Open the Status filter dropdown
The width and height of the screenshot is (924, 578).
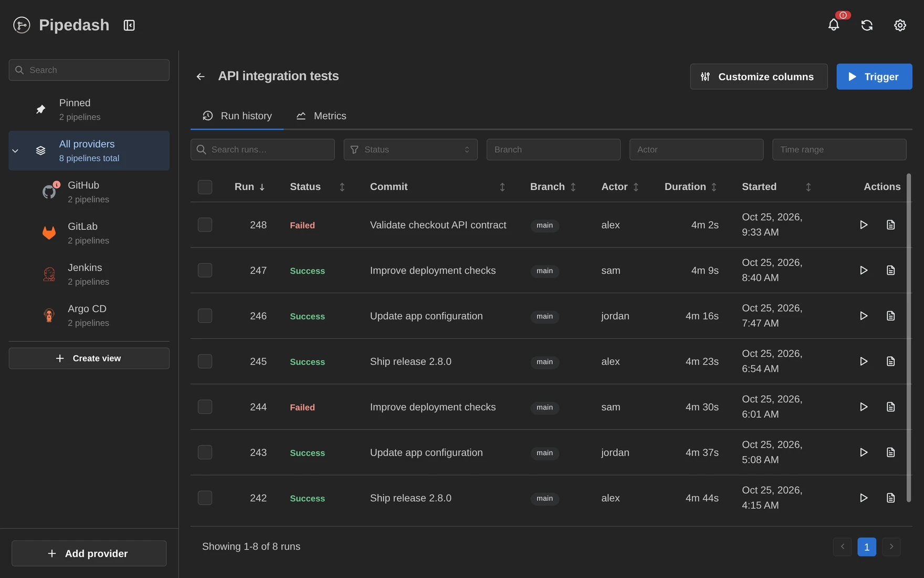[411, 150]
